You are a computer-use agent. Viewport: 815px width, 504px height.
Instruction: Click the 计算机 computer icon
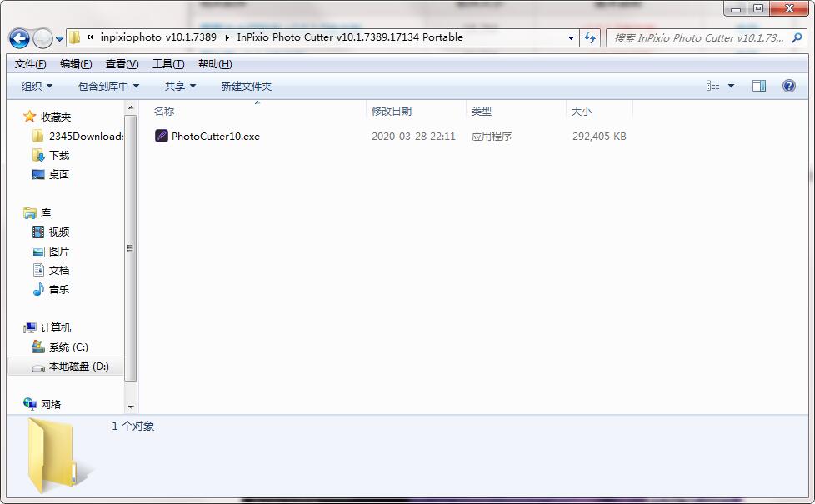click(x=30, y=328)
